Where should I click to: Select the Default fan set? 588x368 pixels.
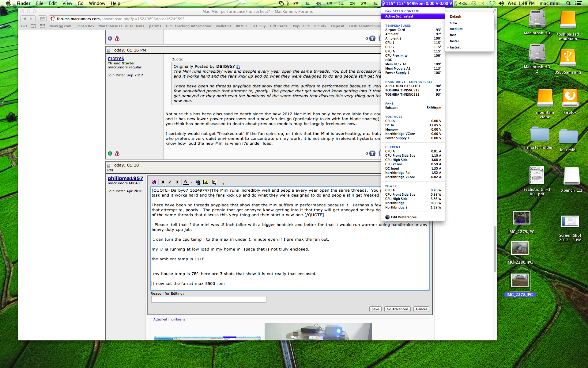click(x=469, y=17)
